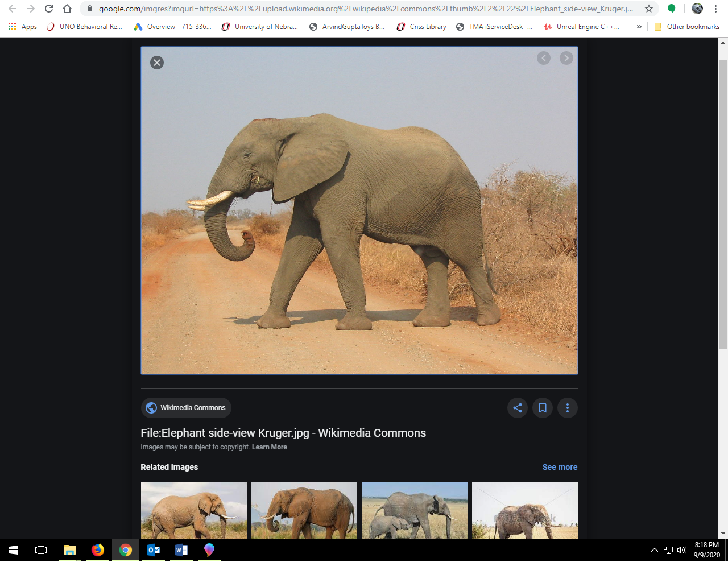The image size is (728, 562).
Task: Bookmark this page with the star icon
Action: pyautogui.click(x=648, y=9)
